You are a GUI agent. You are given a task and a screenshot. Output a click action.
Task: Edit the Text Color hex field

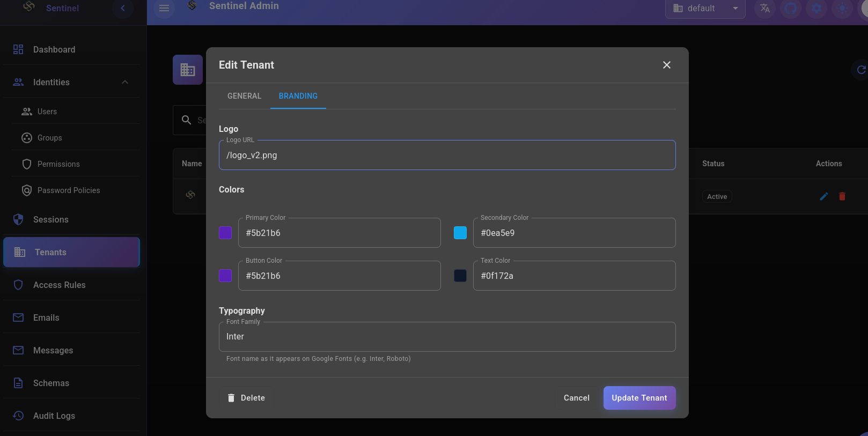(x=575, y=276)
